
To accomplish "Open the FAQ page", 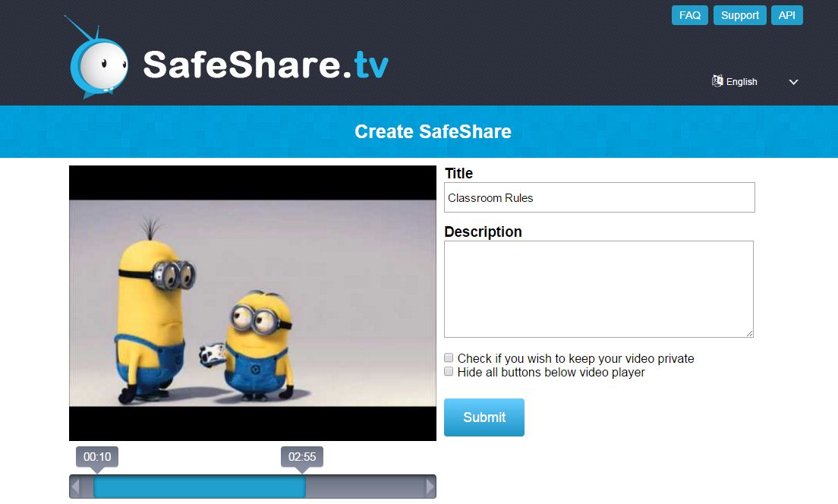I will 689,15.
